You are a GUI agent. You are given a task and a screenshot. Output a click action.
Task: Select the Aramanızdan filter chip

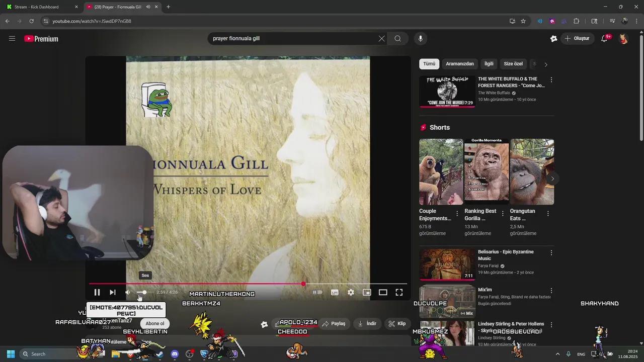(460, 64)
